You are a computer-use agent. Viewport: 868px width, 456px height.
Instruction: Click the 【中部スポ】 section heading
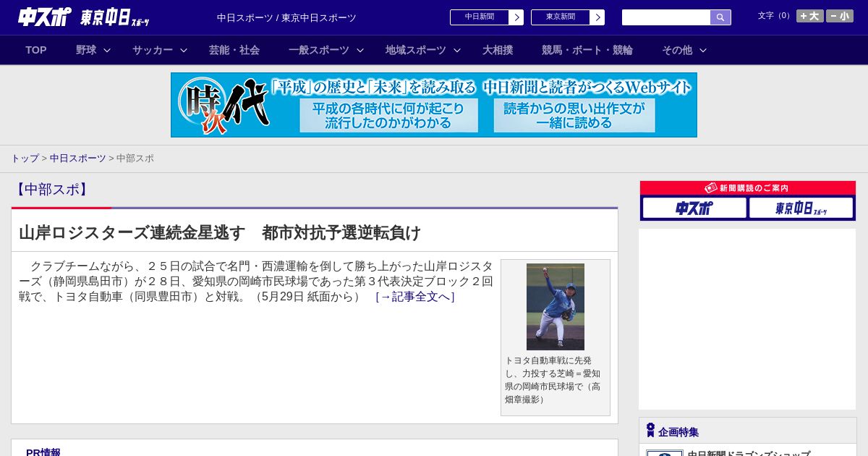[51, 190]
